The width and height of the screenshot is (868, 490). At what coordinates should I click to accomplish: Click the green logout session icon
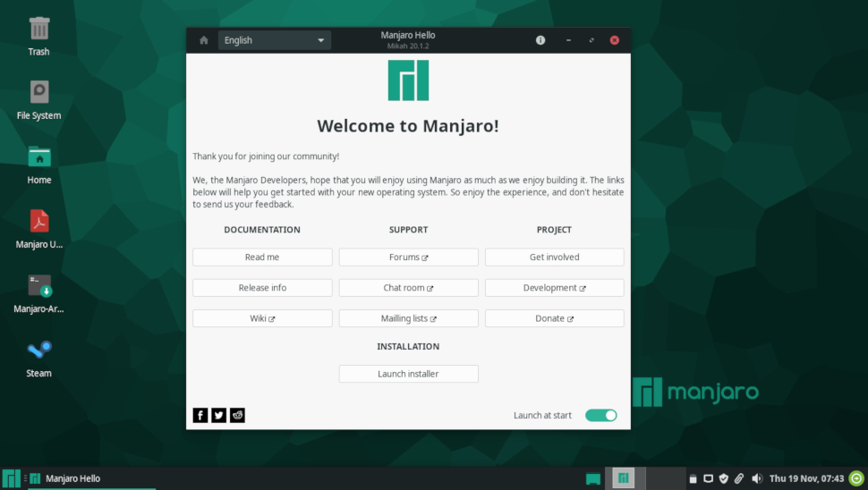[857, 479]
